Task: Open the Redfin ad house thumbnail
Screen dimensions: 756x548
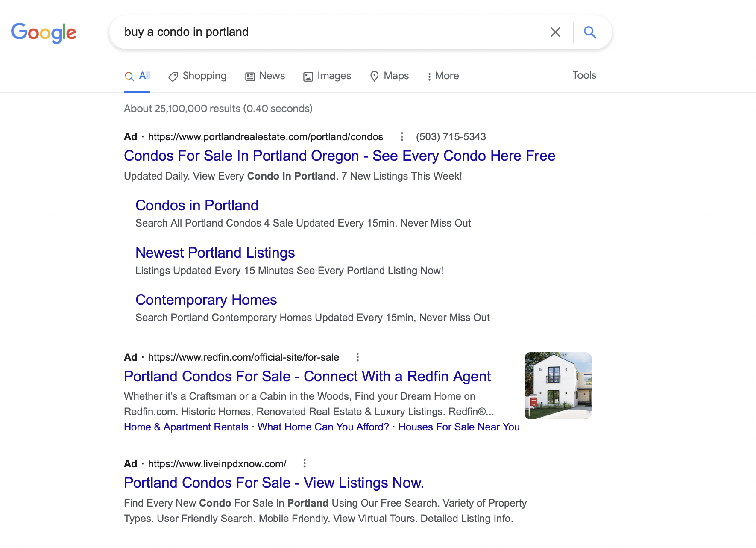Action: click(x=558, y=386)
